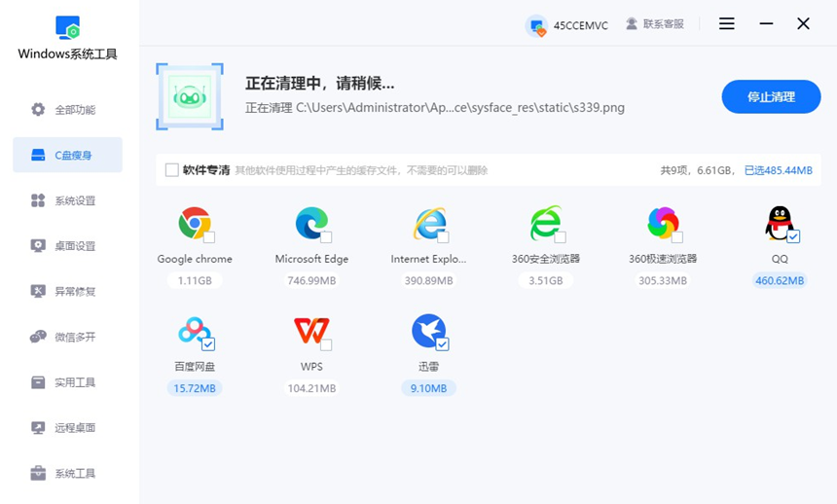Click the 746.99MB size badge
This screenshot has width=837, height=504.
coord(311,280)
